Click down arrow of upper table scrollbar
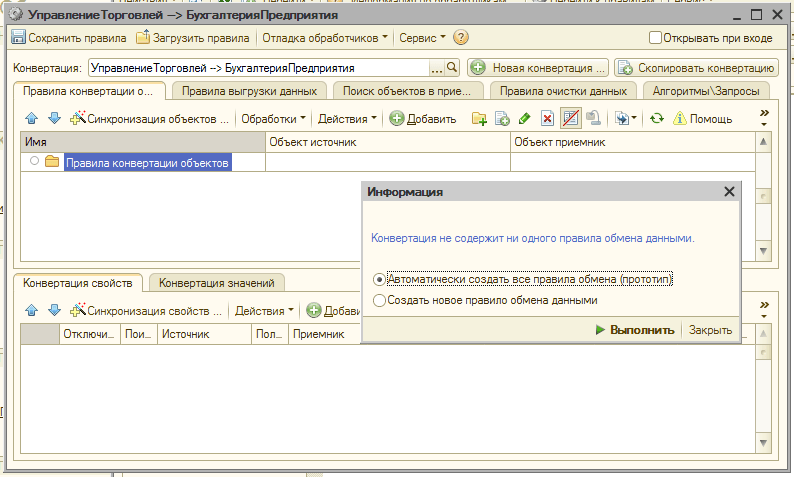This screenshot has height=477, width=794. [763, 251]
